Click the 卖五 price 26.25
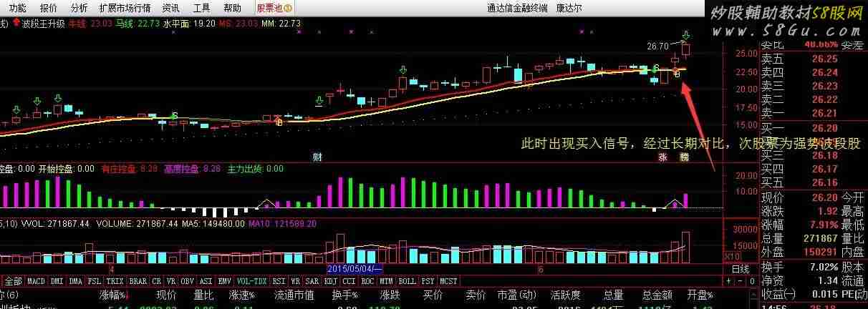This screenshot has width=868, height=309. (x=825, y=59)
